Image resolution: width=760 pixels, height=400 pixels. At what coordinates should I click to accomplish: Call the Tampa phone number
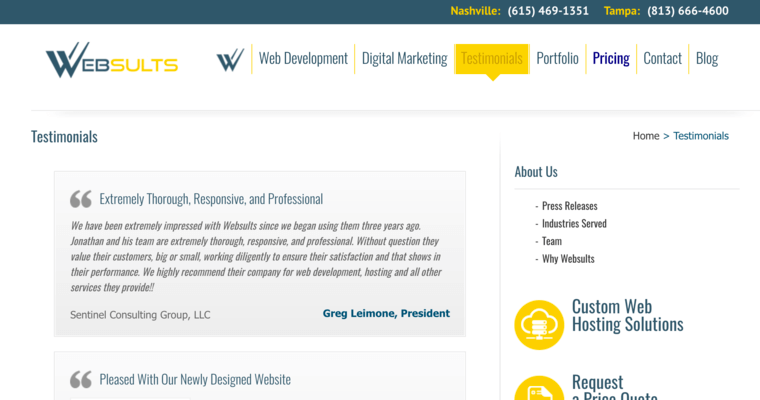(x=688, y=11)
